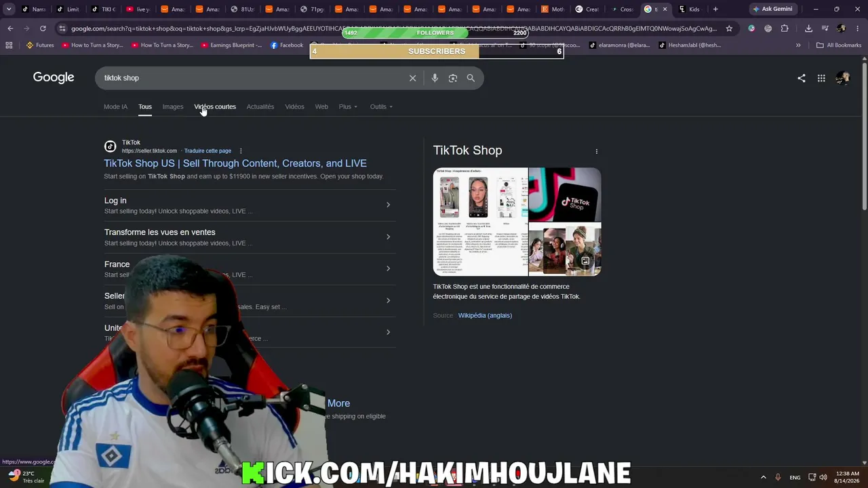
Task: Open Google Lens image search icon
Action: coord(453,78)
